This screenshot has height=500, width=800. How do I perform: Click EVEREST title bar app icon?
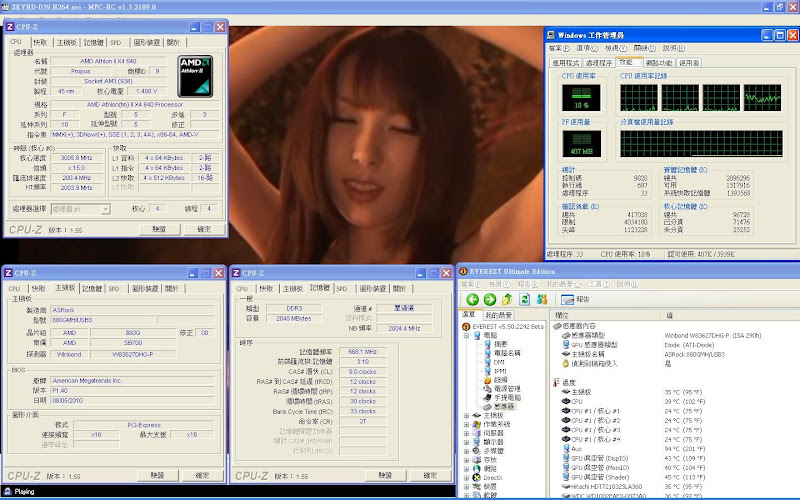click(463, 271)
